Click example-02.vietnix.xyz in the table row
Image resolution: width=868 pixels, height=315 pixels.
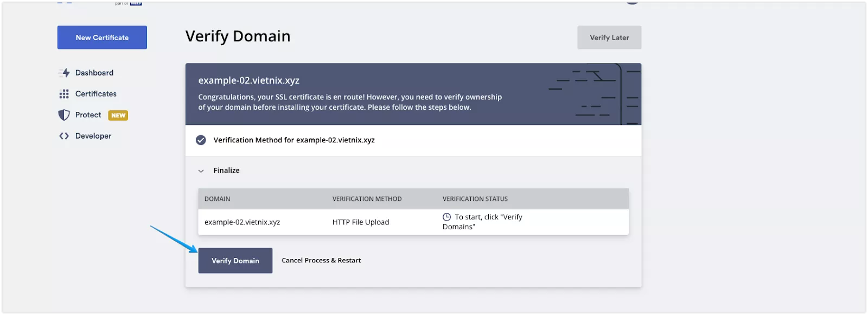(x=242, y=222)
